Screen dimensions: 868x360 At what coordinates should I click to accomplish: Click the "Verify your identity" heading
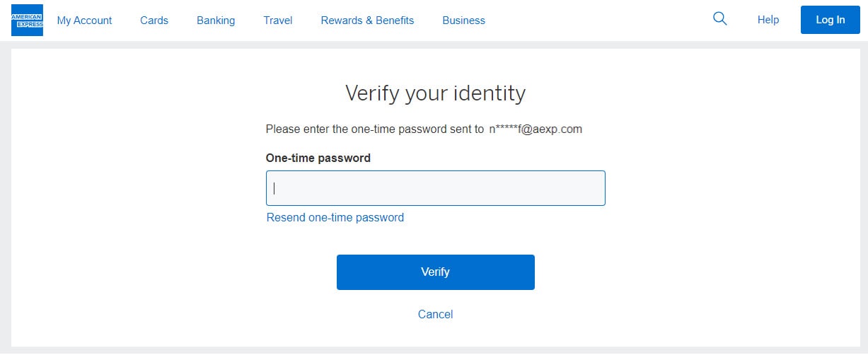(x=435, y=93)
